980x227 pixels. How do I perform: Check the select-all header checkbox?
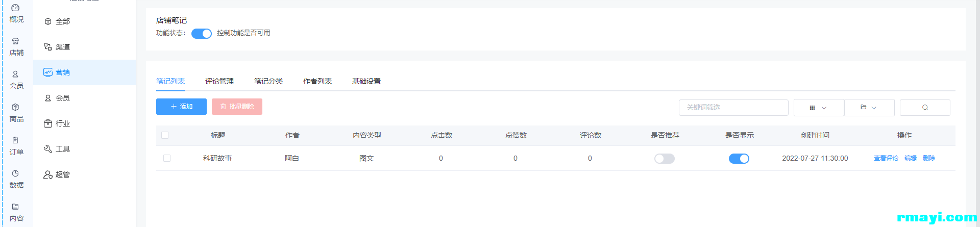coord(165,135)
